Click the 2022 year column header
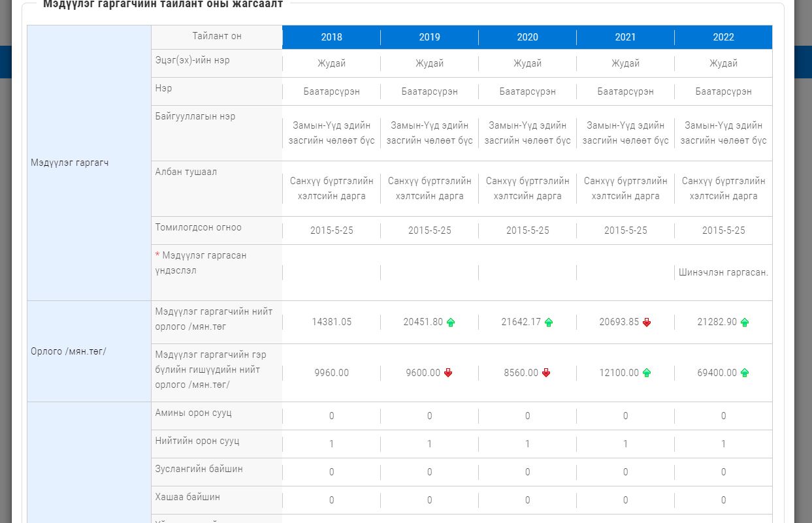 point(723,37)
